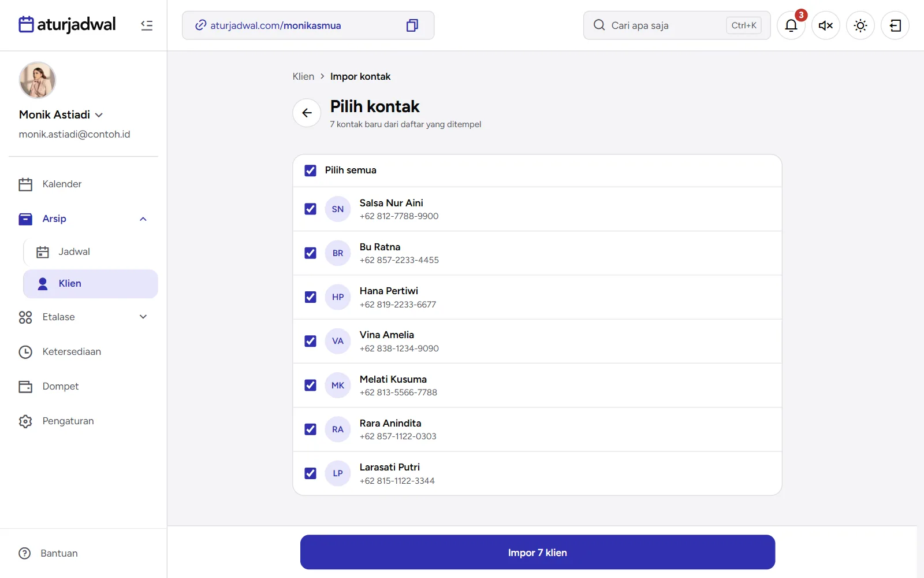Screen dimensions: 924x578
Task: Copy the booking link with the copy icon
Action: pyautogui.click(x=412, y=25)
